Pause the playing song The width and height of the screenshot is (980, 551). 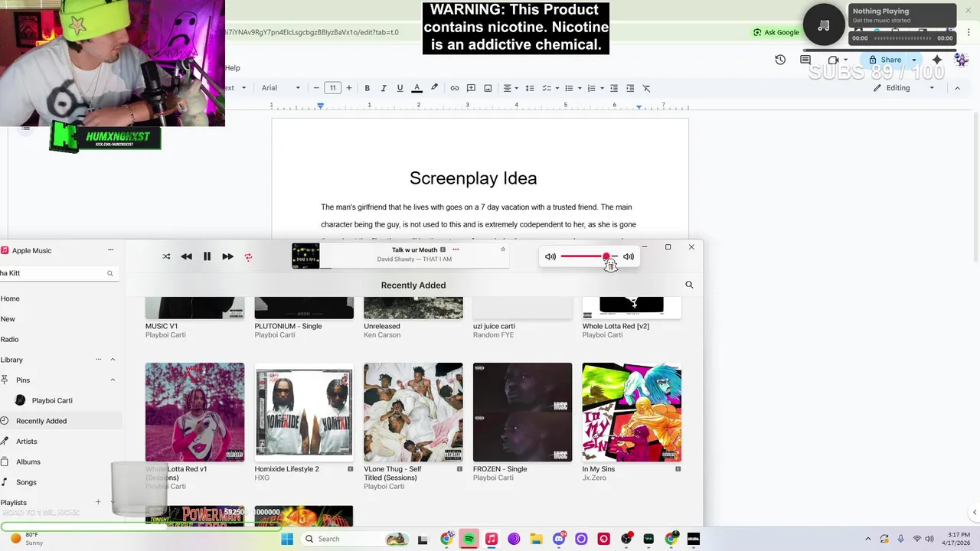tap(207, 257)
